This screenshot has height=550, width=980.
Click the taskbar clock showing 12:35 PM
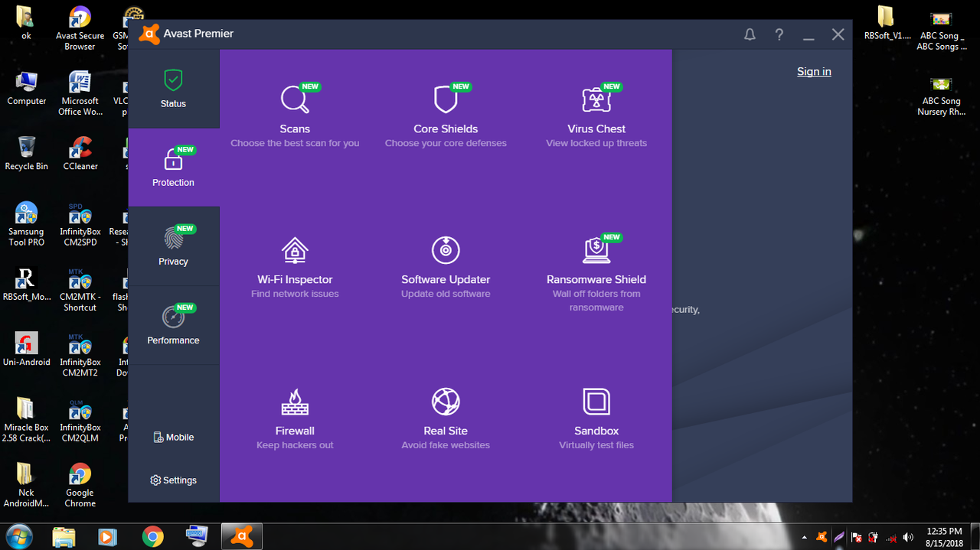944,536
